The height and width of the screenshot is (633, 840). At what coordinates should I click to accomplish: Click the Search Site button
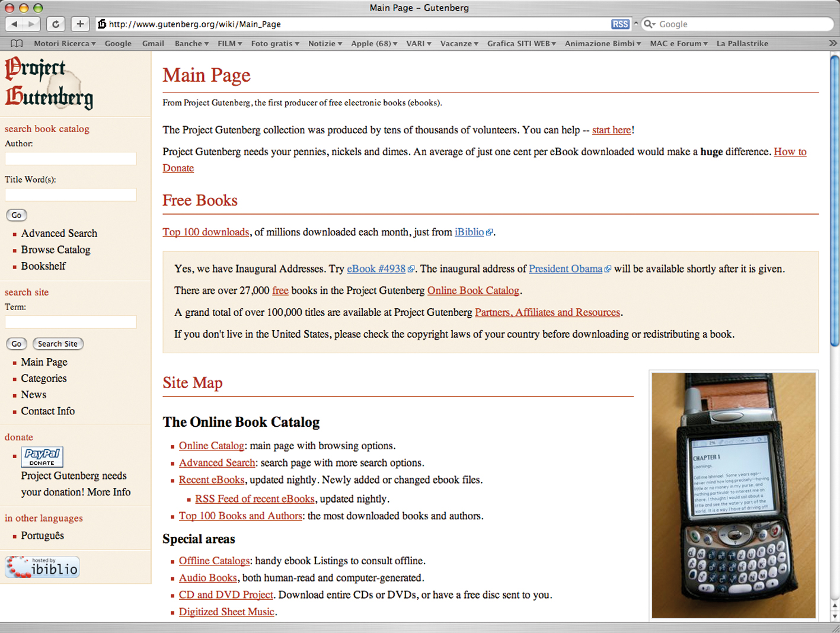point(58,344)
